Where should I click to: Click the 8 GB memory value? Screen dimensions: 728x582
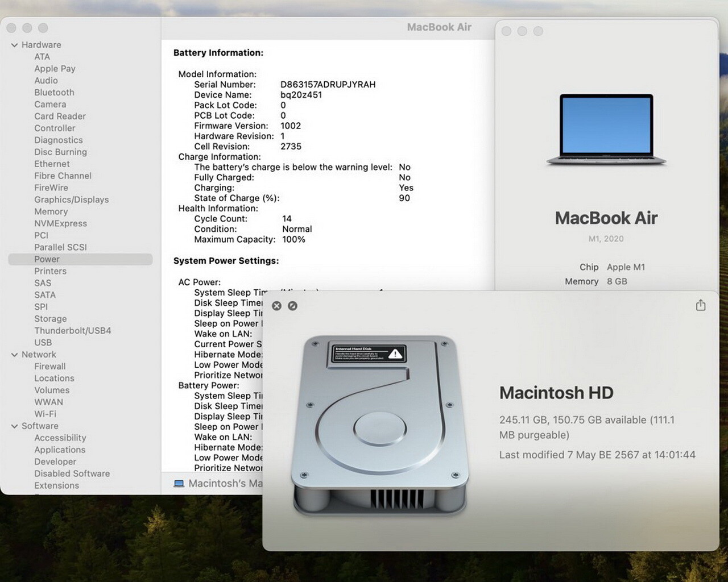pyautogui.click(x=617, y=282)
